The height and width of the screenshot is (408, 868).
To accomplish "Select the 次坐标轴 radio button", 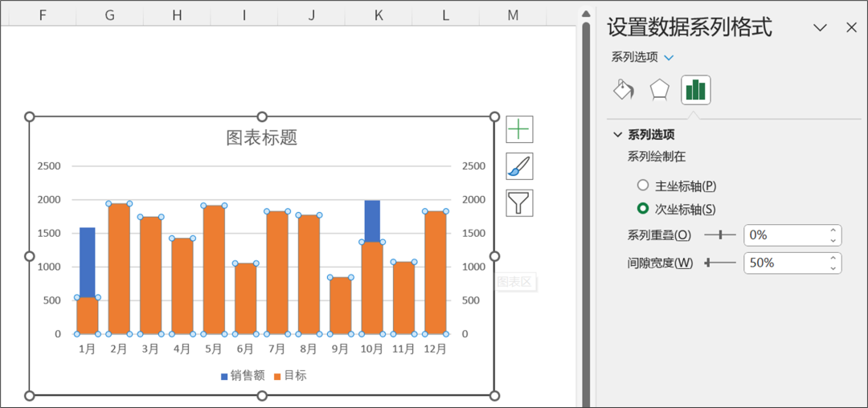I will 643,209.
